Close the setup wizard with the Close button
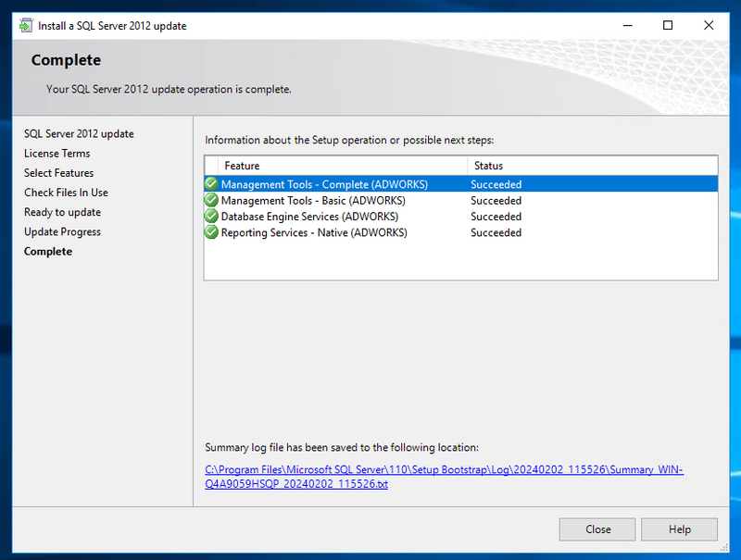The image size is (741, 560). point(597,529)
